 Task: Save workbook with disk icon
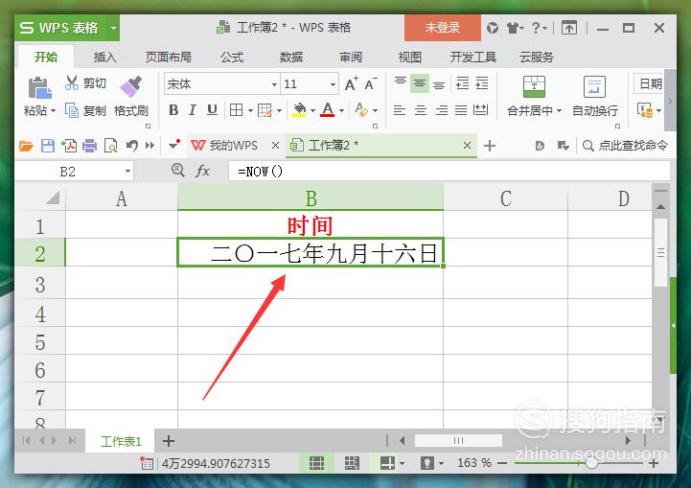[x=48, y=145]
